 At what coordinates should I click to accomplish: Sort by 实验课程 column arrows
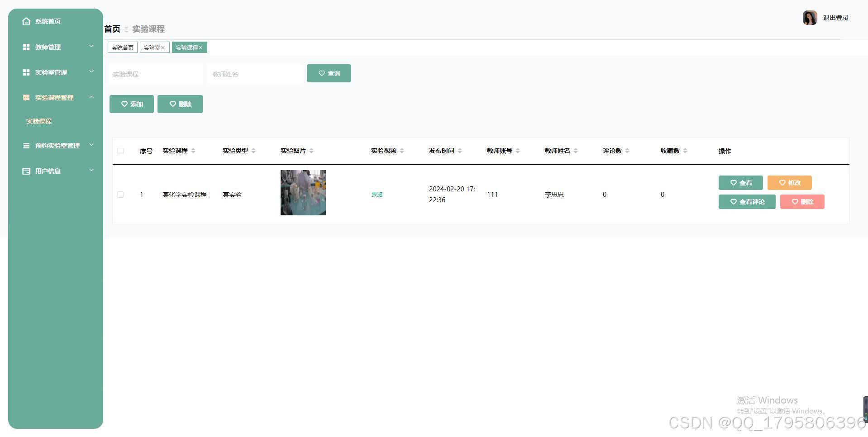193,151
